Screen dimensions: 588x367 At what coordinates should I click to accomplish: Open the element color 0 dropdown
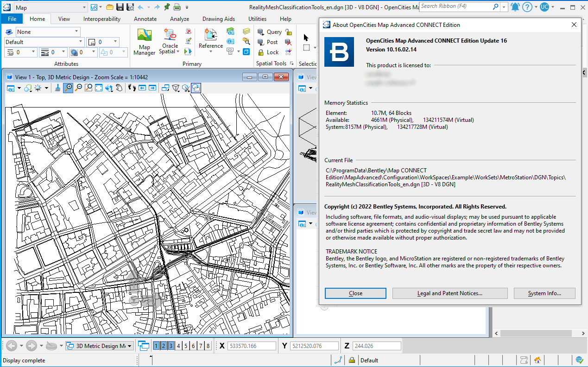click(102, 42)
